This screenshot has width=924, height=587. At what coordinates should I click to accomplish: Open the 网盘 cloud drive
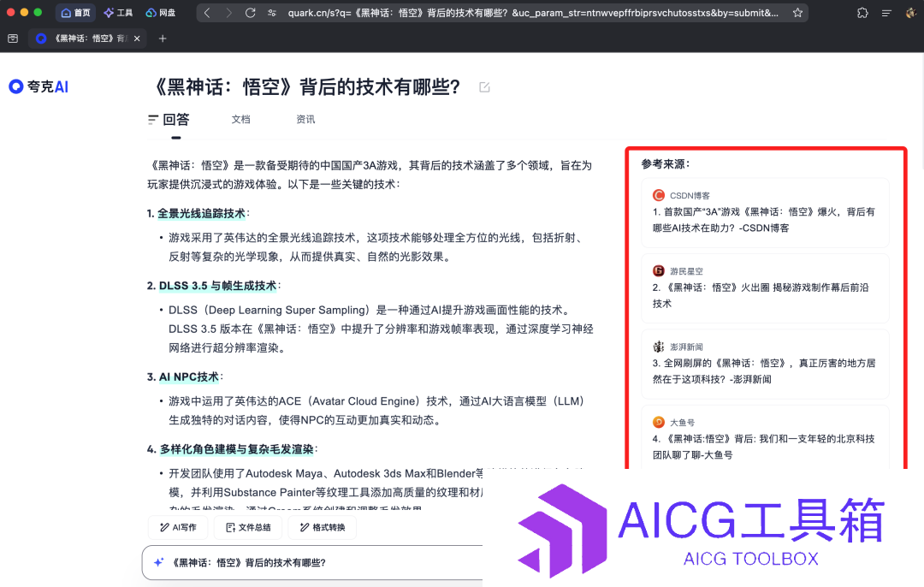pos(160,12)
